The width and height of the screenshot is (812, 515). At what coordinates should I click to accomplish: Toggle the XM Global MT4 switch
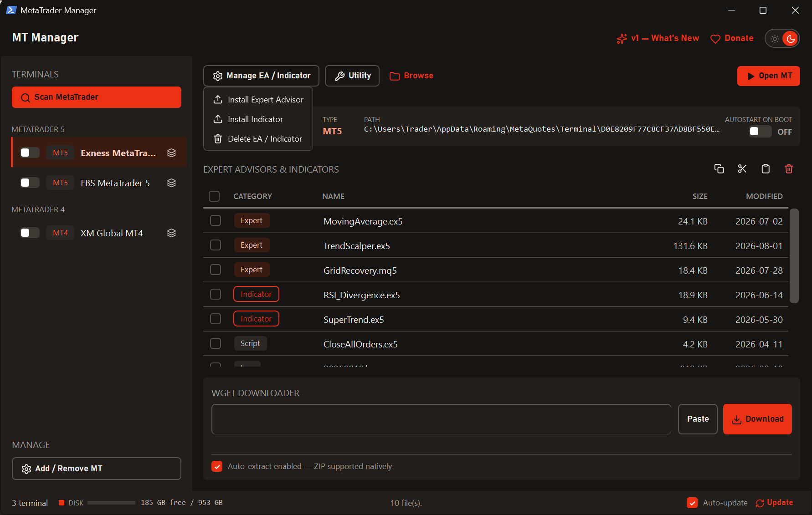tap(30, 233)
